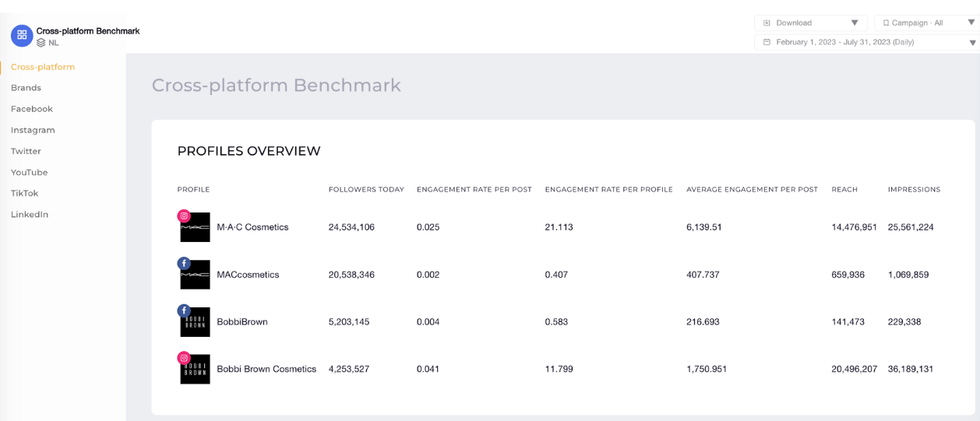
Task: Click impressions value 25,561,224
Action: (x=911, y=227)
